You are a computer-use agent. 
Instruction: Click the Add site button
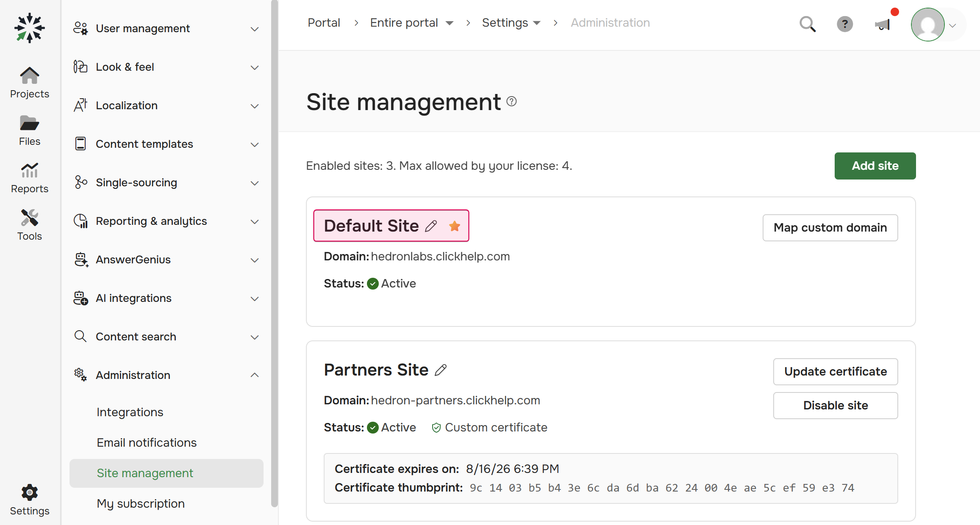(875, 166)
